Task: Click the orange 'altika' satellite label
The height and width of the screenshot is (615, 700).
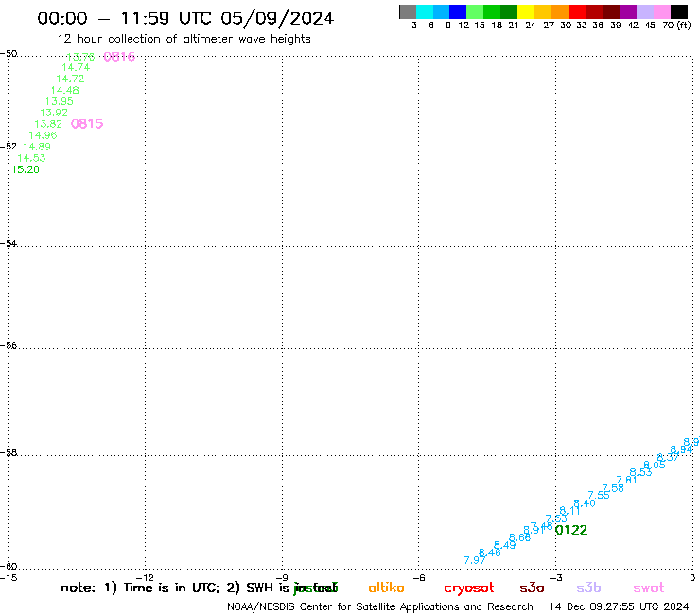Action: pyautogui.click(x=386, y=588)
